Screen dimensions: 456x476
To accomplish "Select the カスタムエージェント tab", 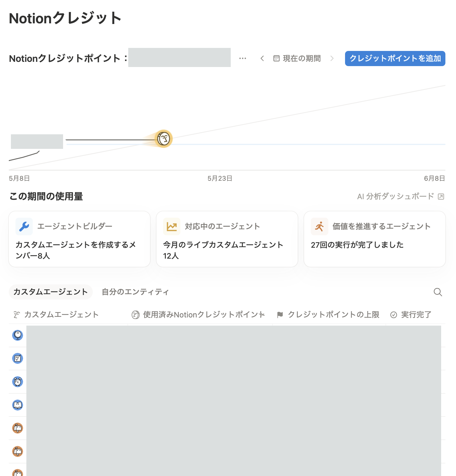I will [51, 292].
